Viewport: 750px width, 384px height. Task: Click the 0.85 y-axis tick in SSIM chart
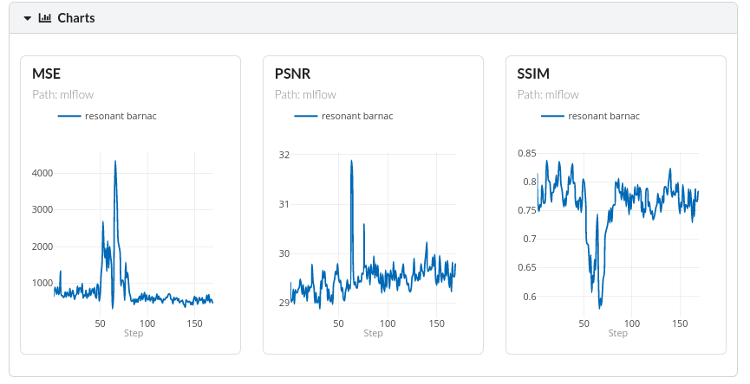point(527,154)
